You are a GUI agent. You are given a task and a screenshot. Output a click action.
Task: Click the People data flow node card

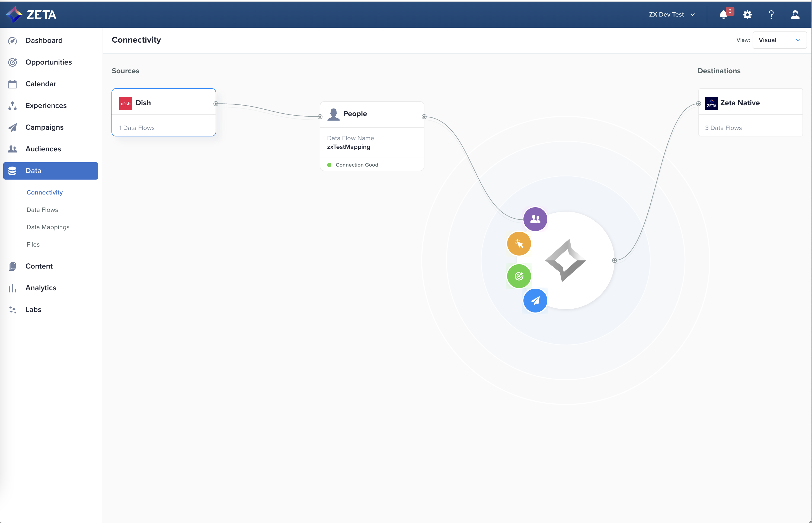point(372,136)
